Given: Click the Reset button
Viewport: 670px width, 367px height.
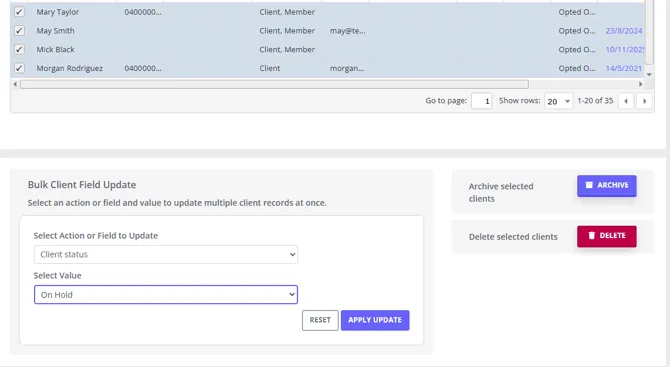Looking at the screenshot, I should pyautogui.click(x=320, y=320).
